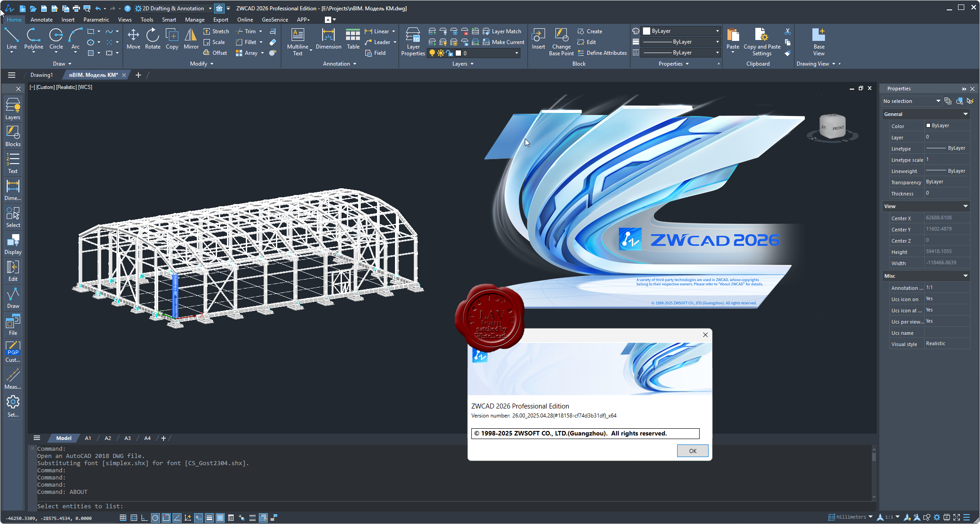The image size is (980, 524).
Task: Click the white layer color swatch in Layers ribbon
Action: click(458, 53)
